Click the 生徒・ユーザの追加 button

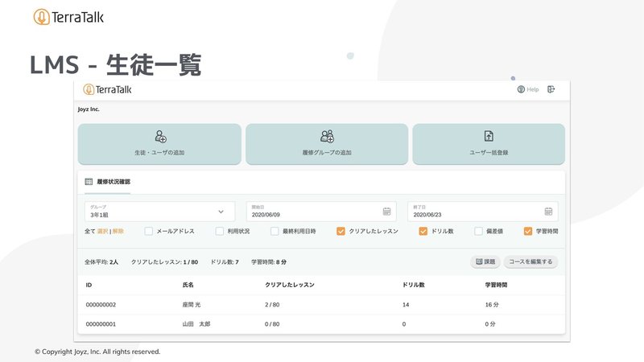[x=159, y=144]
